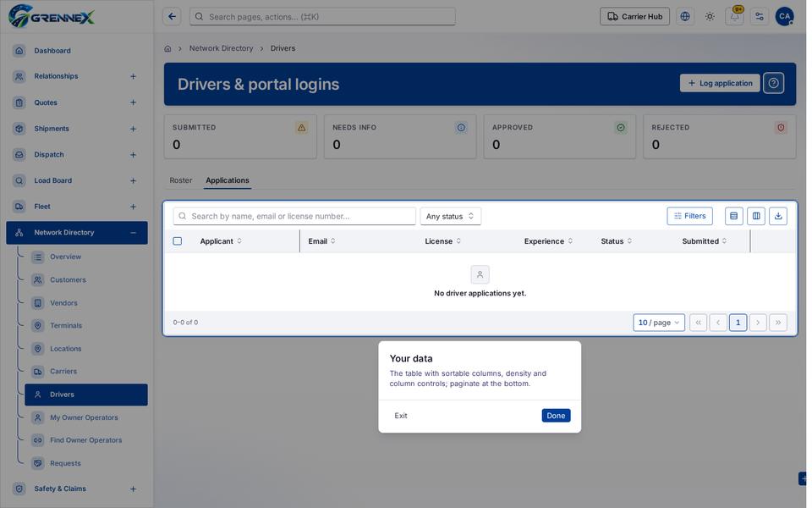Viewport: 812px width, 508px height.
Task: Open My Owner Operators item
Action: (84, 417)
